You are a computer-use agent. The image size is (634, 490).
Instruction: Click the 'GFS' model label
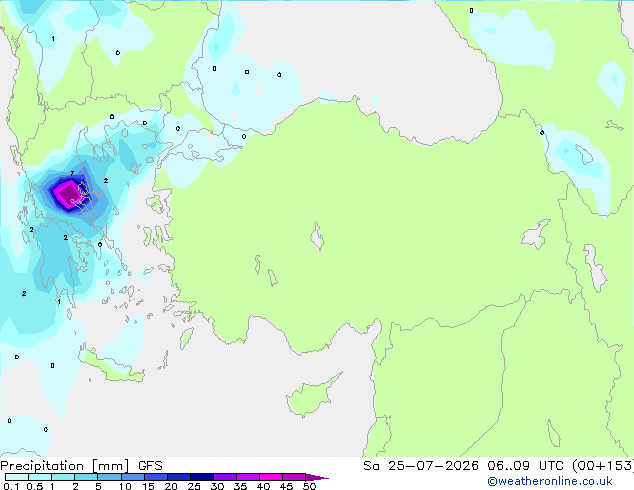(150, 466)
